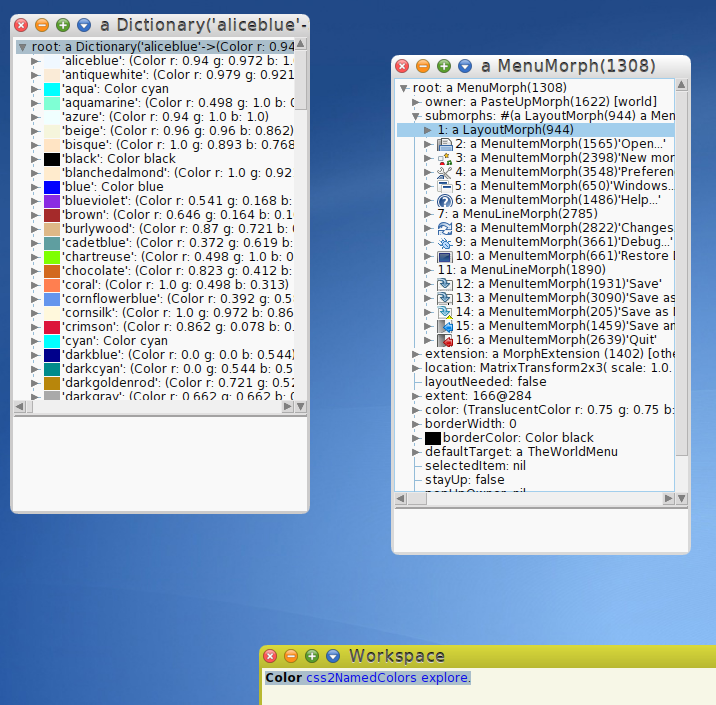The height and width of the screenshot is (705, 716).
Task: Collapse the root Dictionary node
Action: [23, 47]
